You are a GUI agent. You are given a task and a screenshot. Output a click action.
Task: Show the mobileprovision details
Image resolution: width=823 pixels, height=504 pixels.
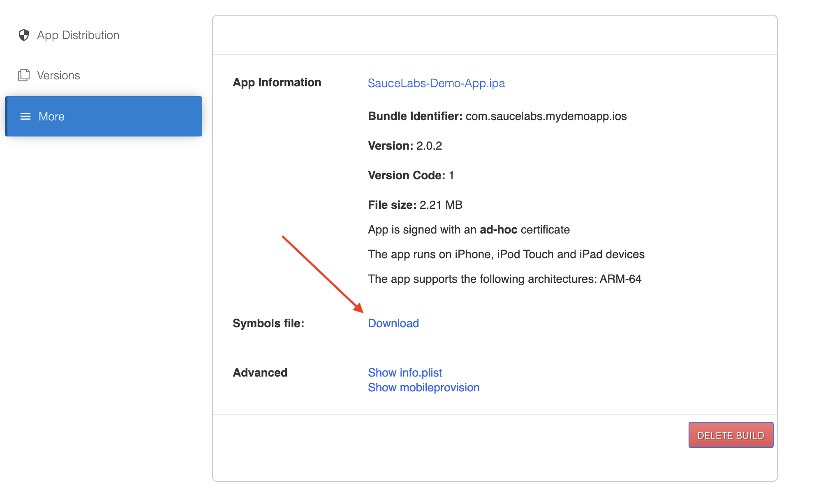click(x=423, y=387)
